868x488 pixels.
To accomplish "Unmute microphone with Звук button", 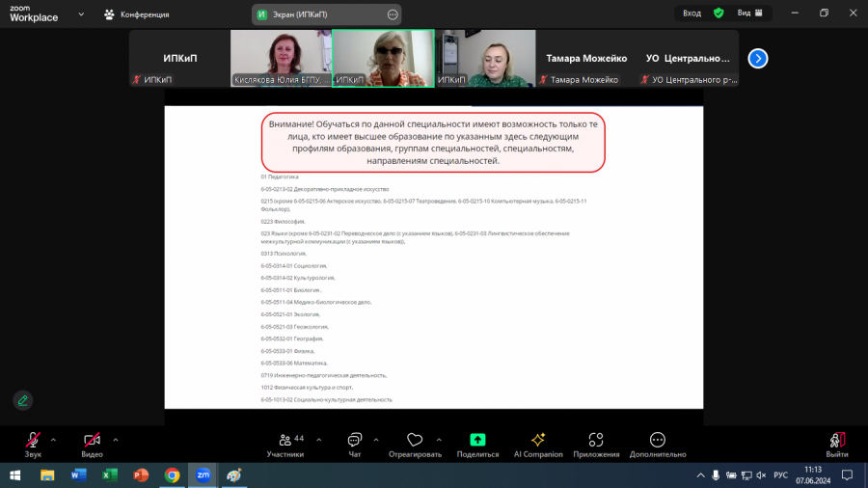I will coord(33,445).
